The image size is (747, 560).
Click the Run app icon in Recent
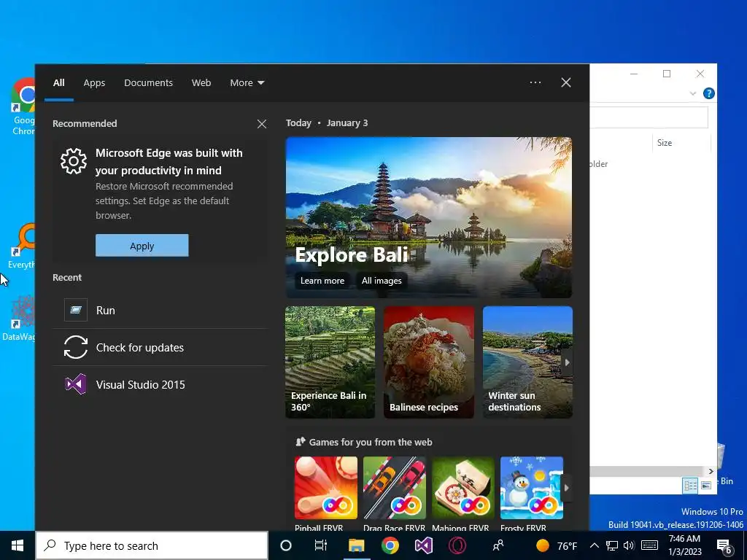pyautogui.click(x=76, y=310)
